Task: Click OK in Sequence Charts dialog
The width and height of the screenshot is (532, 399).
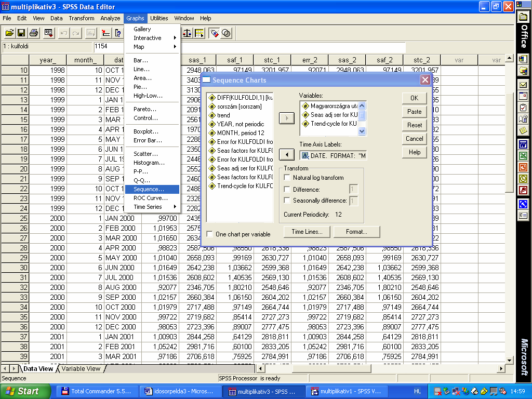Action: pyautogui.click(x=414, y=98)
